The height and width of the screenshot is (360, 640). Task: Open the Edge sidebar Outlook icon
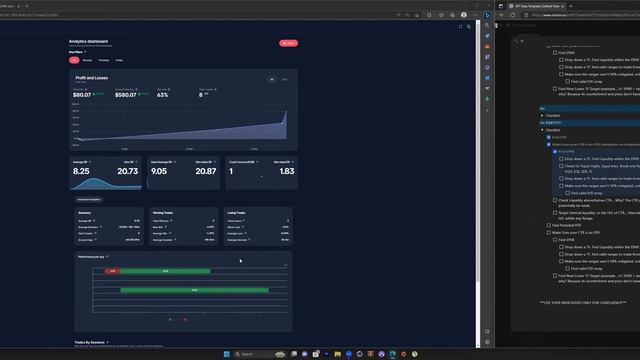click(x=487, y=78)
